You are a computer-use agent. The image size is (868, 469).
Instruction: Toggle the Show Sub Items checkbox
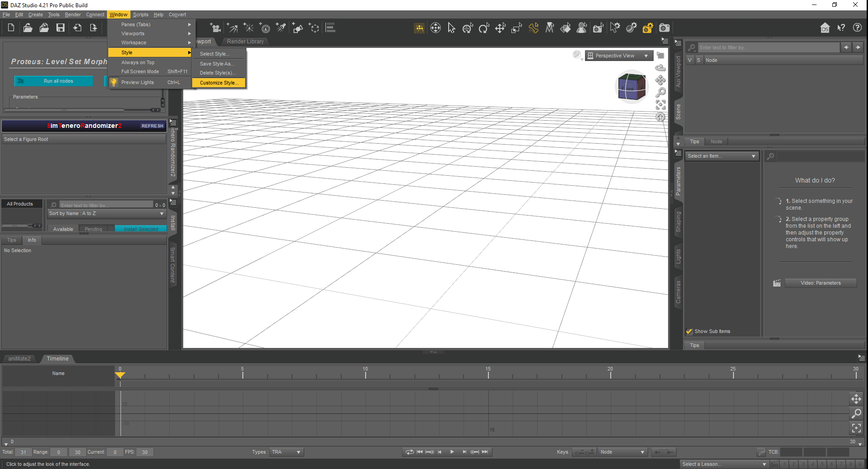pyautogui.click(x=689, y=331)
